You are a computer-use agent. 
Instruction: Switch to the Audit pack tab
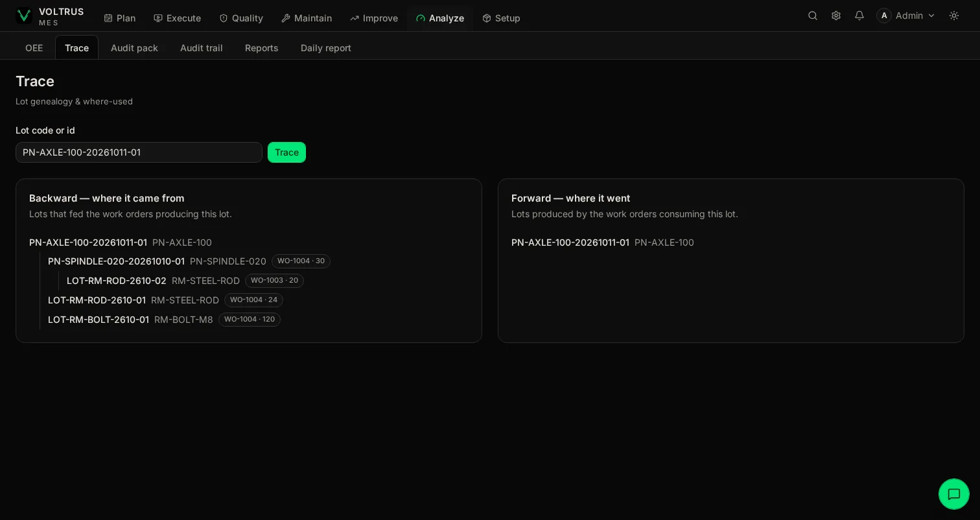tap(134, 48)
